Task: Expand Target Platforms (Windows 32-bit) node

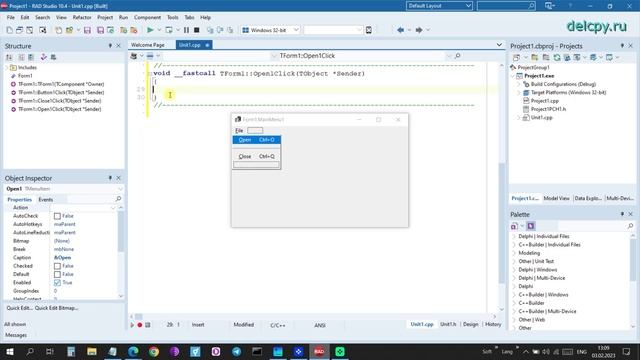Action: (519, 92)
